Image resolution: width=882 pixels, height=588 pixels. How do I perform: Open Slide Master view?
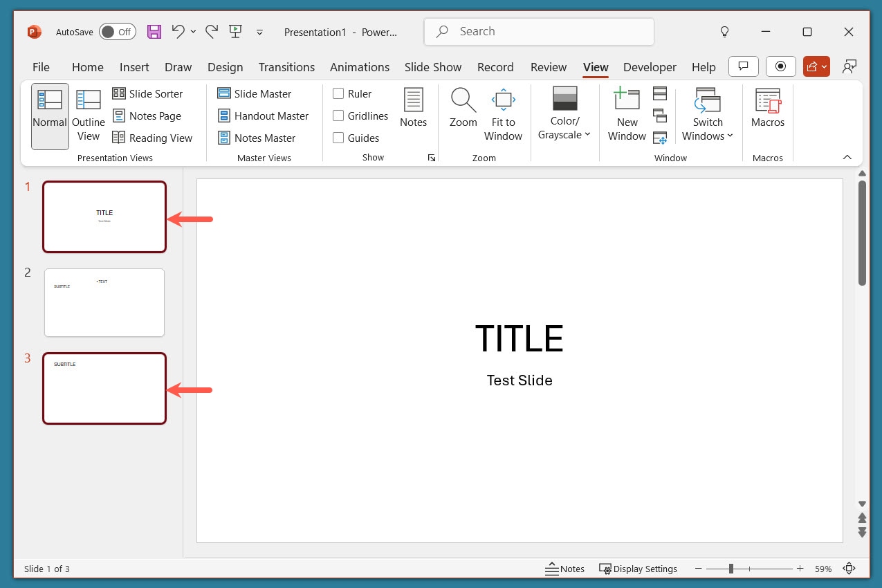(x=254, y=93)
